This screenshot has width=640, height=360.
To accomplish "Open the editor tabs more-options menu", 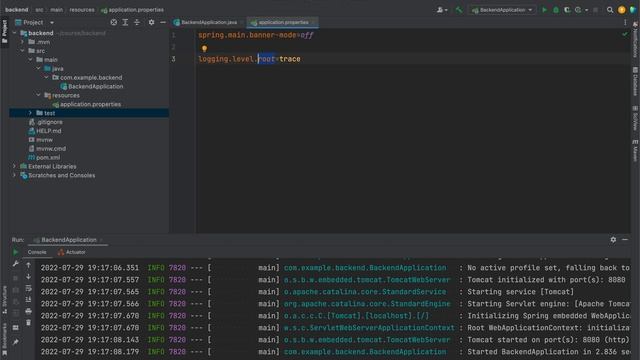I will coord(625,22).
